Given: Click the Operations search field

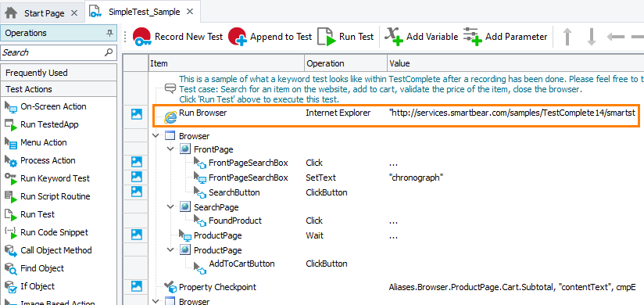Looking at the screenshot, I should coord(52,52).
